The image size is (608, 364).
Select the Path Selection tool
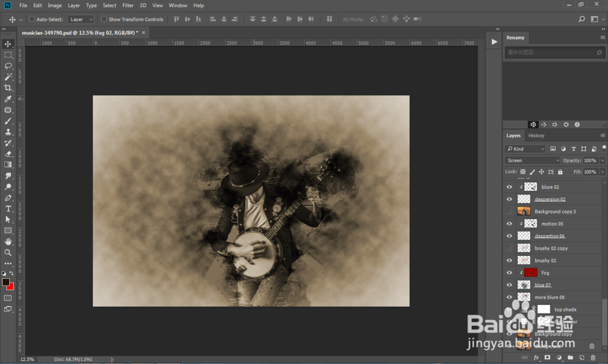click(x=8, y=219)
